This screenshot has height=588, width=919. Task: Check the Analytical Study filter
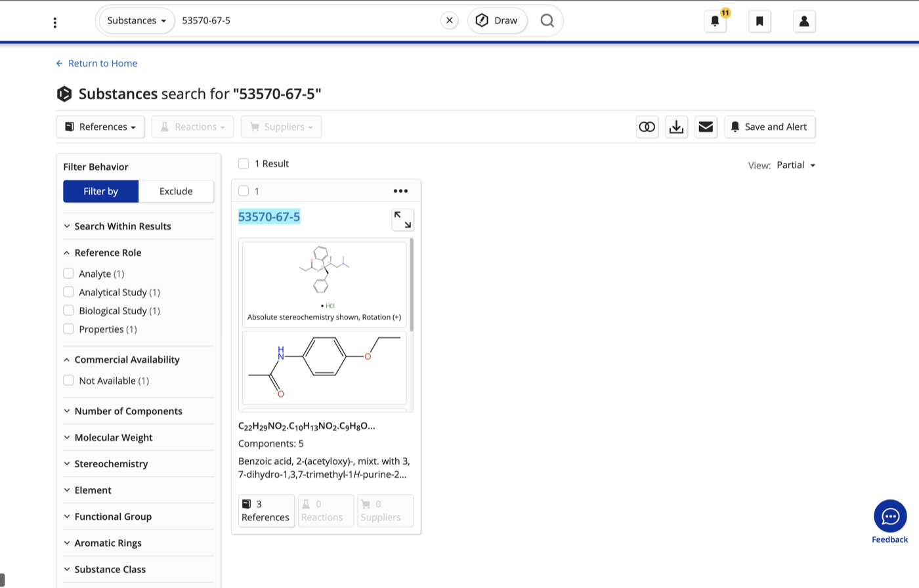[x=68, y=291]
